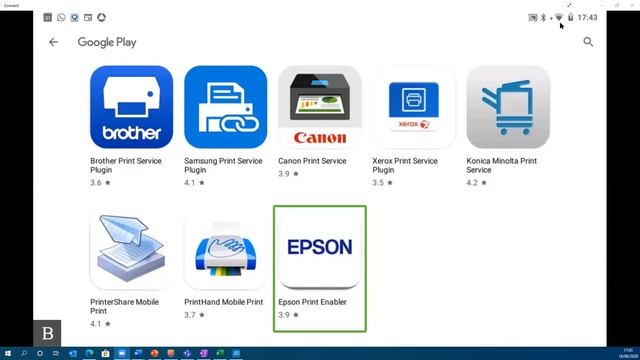This screenshot has width=640, height=360.
Task: Open PrintHand Mobile Print title
Action: 224,302
